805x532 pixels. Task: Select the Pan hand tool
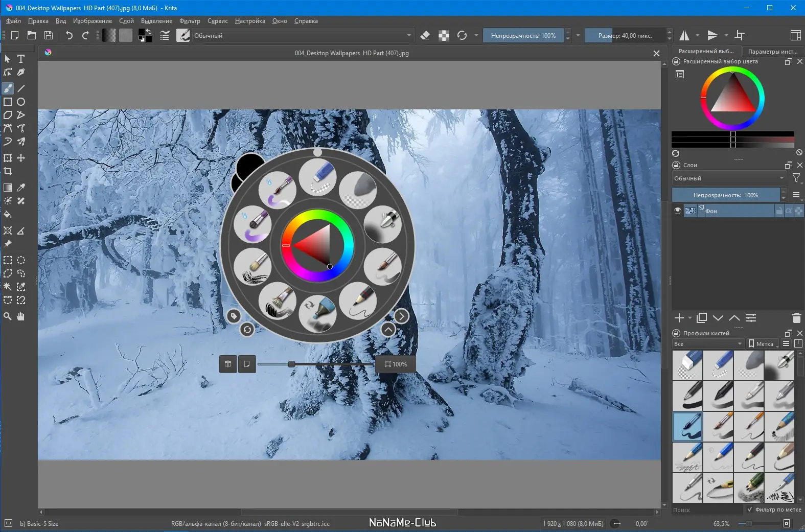pos(21,316)
